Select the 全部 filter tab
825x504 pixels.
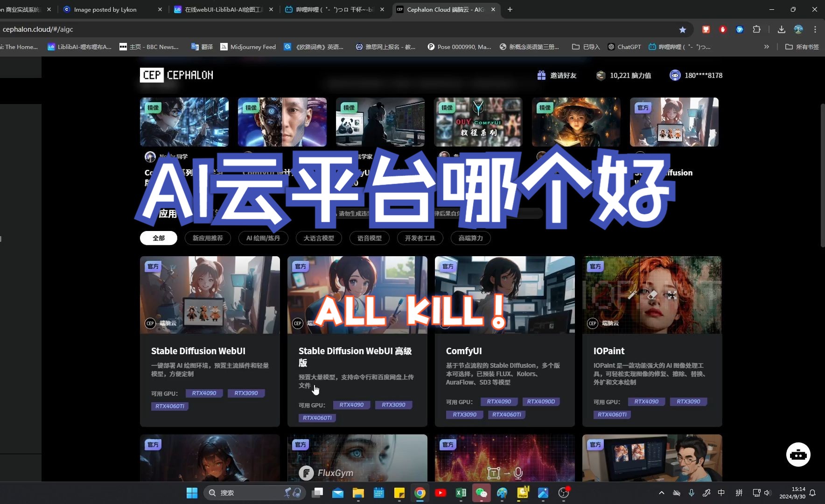159,238
